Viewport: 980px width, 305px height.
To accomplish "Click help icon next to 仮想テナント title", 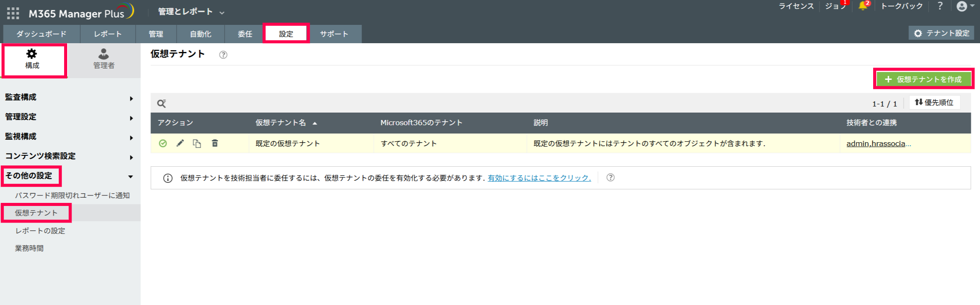I will (x=223, y=55).
